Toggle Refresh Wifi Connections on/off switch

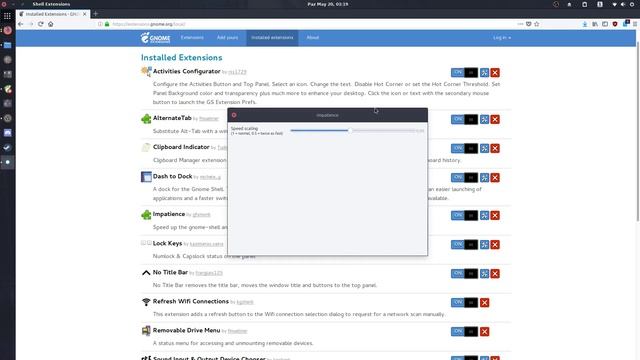(464, 302)
